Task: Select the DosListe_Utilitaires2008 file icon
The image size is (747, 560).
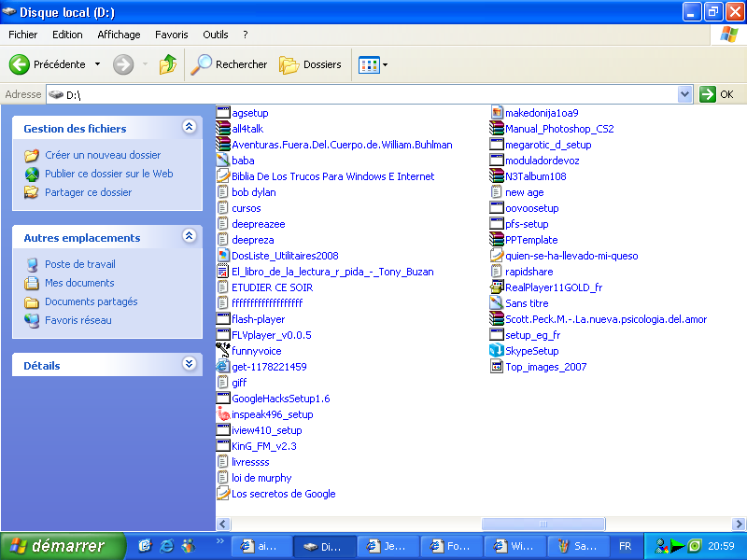Action: [x=223, y=255]
